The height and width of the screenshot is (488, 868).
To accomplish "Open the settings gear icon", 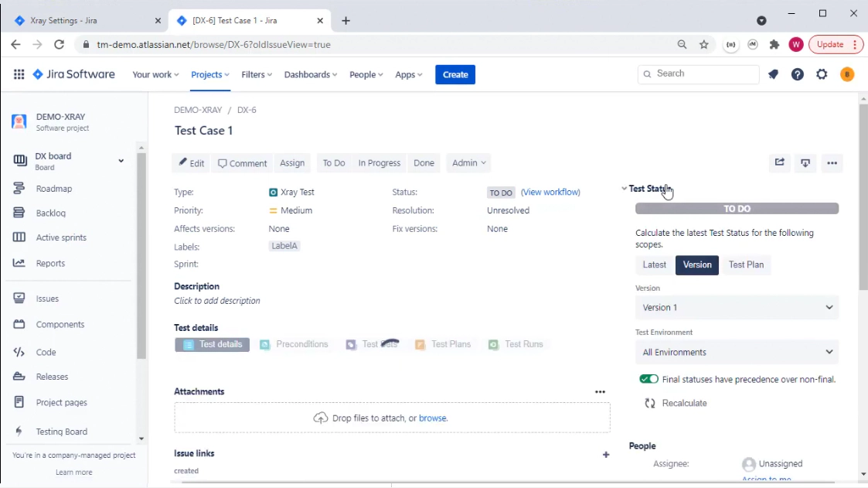I will 822,74.
